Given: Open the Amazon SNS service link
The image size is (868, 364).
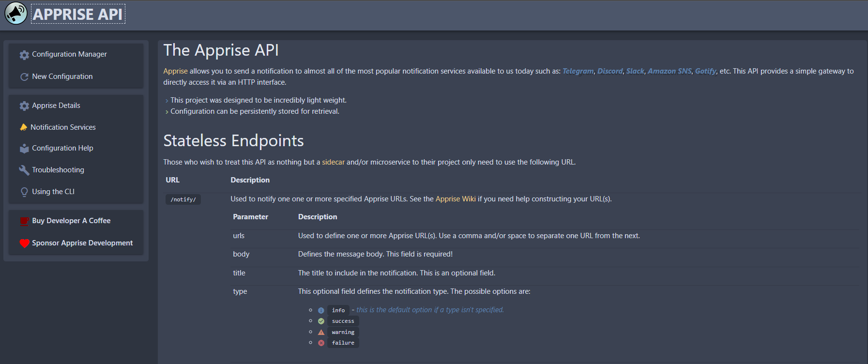Looking at the screenshot, I should click(670, 71).
